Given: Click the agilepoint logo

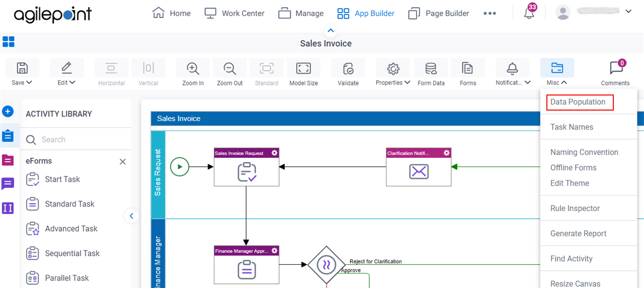Looking at the screenshot, I should click(52, 15).
